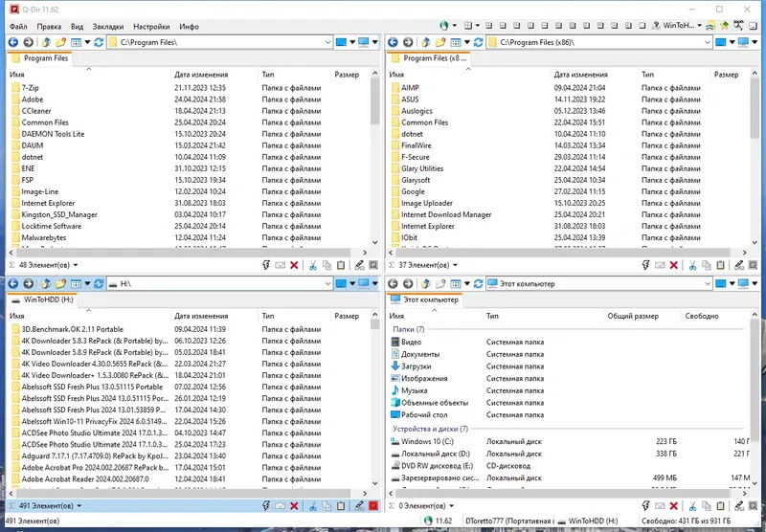Click the scissors cut icon in the 37 Элемент(ов) bar
The height and width of the screenshot is (532, 766).
[x=692, y=265]
